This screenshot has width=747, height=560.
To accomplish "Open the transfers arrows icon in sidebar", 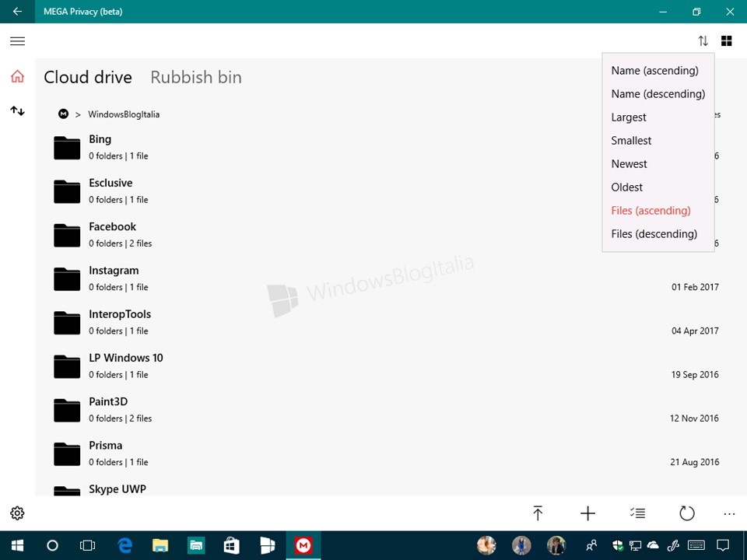I will tap(18, 111).
